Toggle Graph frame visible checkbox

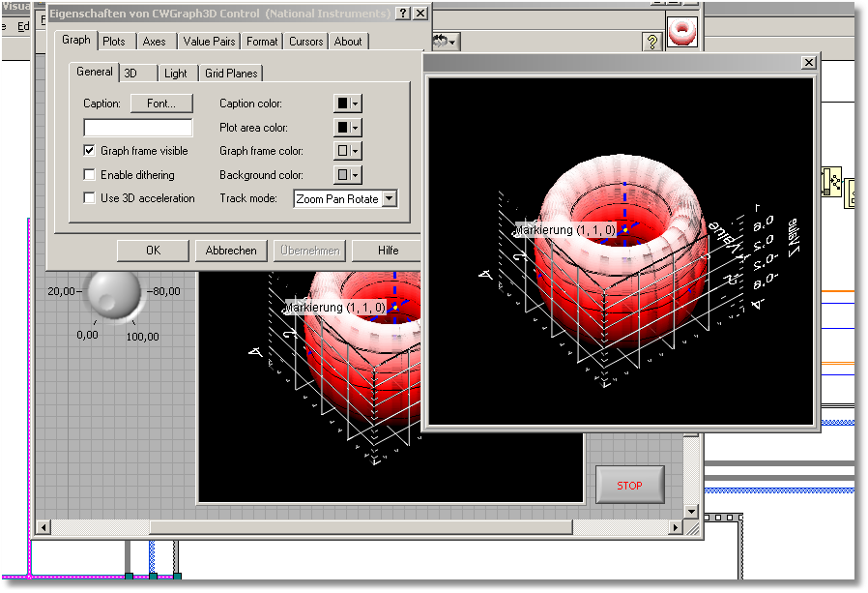[89, 151]
